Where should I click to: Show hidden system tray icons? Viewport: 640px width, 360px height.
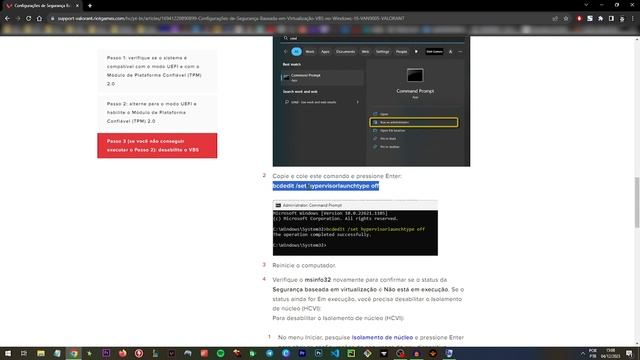click(582, 353)
